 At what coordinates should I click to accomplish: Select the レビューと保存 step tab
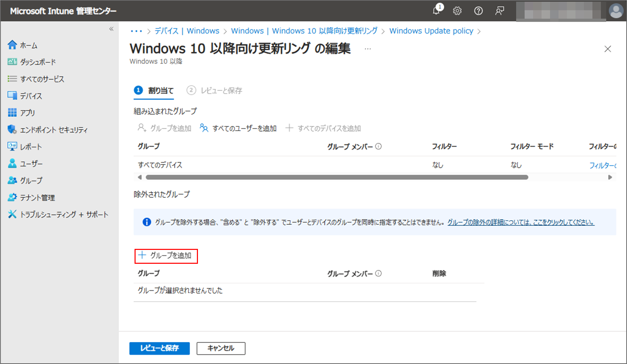point(214,90)
